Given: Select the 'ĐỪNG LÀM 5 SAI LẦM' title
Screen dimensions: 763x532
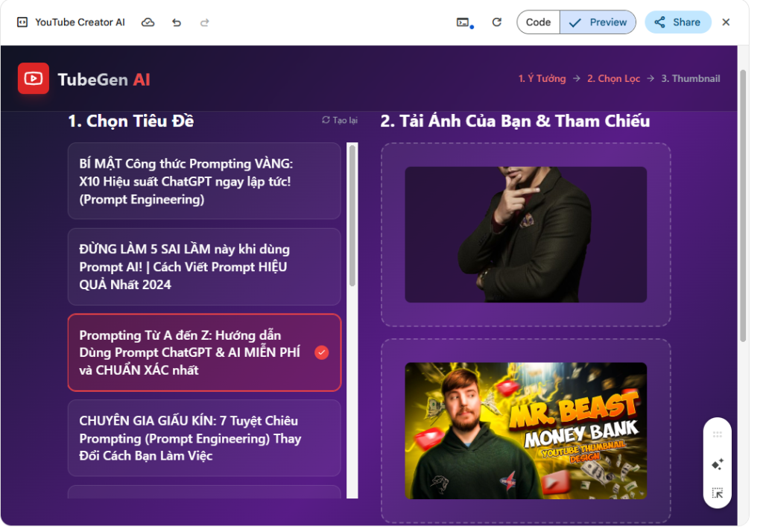Looking at the screenshot, I should pyautogui.click(x=203, y=267).
